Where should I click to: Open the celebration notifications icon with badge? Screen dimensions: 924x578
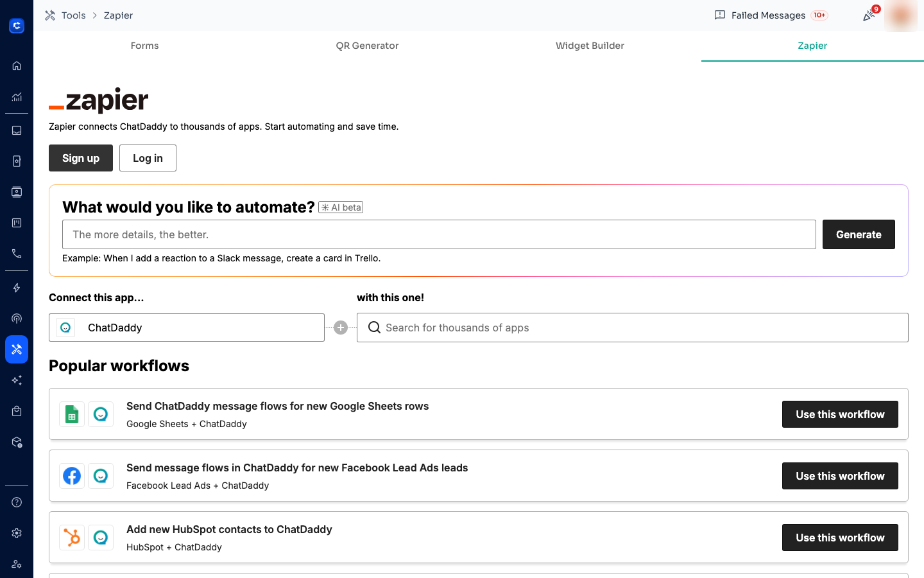pyautogui.click(x=869, y=15)
